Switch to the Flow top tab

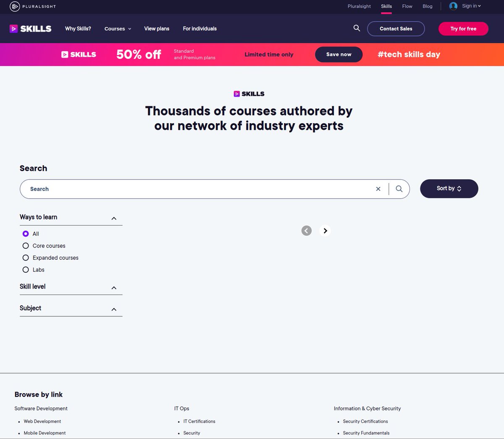coord(407,6)
